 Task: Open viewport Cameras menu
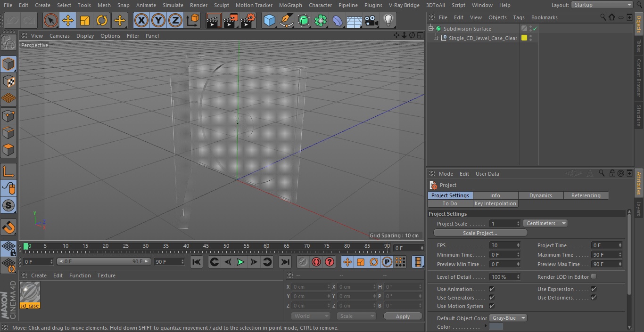coord(59,36)
